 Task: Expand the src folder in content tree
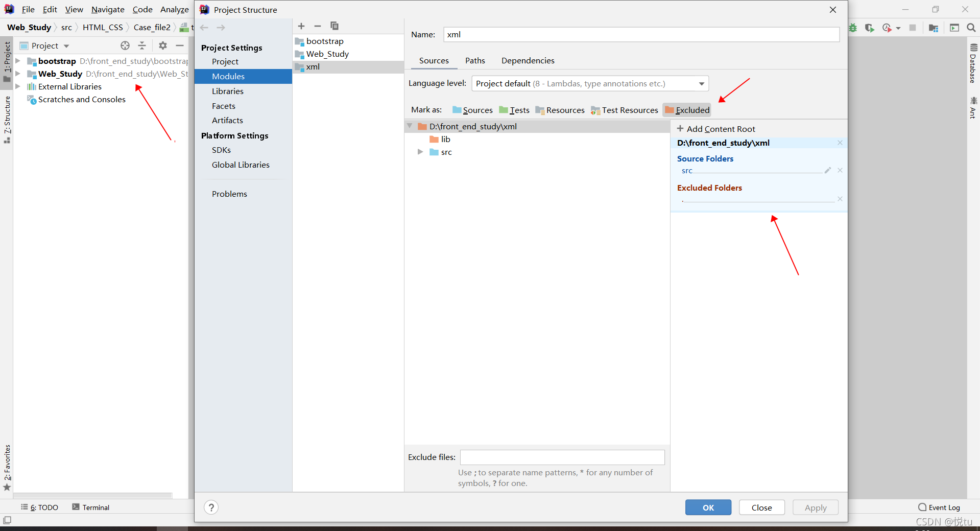point(420,152)
